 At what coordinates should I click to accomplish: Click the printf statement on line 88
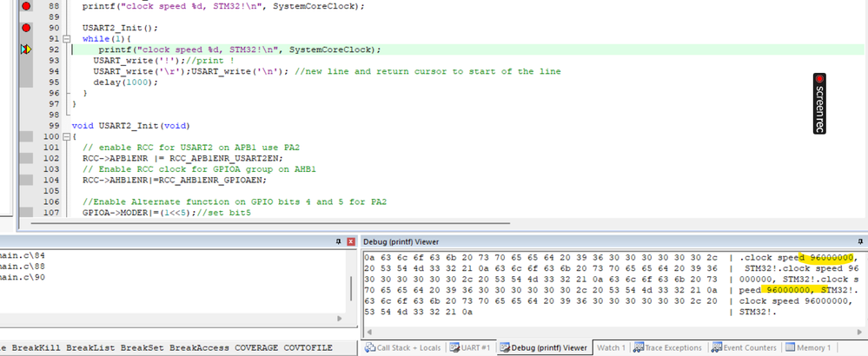tap(223, 6)
